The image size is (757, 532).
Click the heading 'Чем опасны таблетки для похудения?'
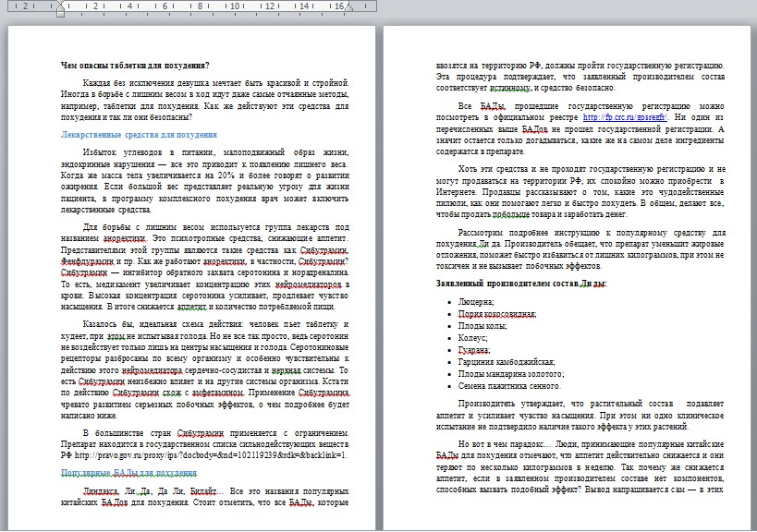click(x=135, y=66)
